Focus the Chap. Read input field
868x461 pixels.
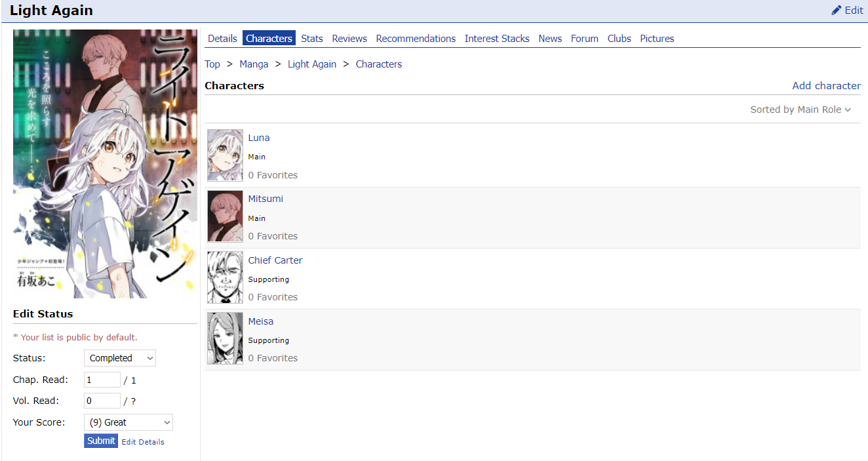pyautogui.click(x=102, y=380)
